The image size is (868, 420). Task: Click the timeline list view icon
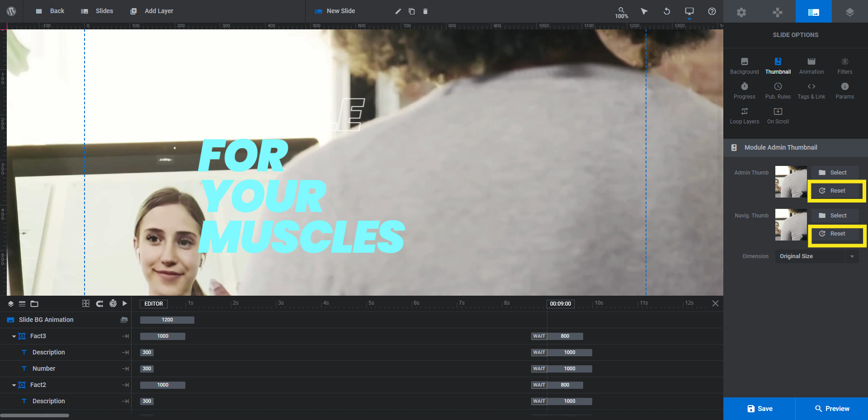coord(22,304)
